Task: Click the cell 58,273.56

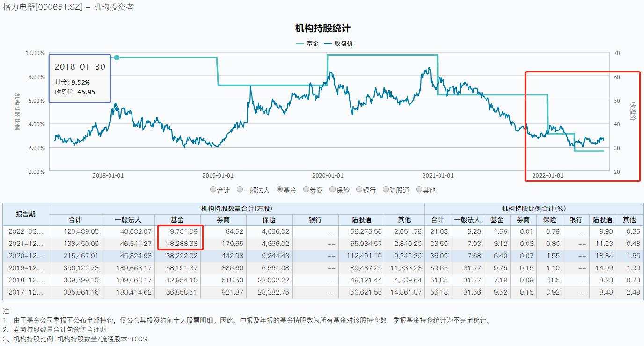Action: point(366,231)
